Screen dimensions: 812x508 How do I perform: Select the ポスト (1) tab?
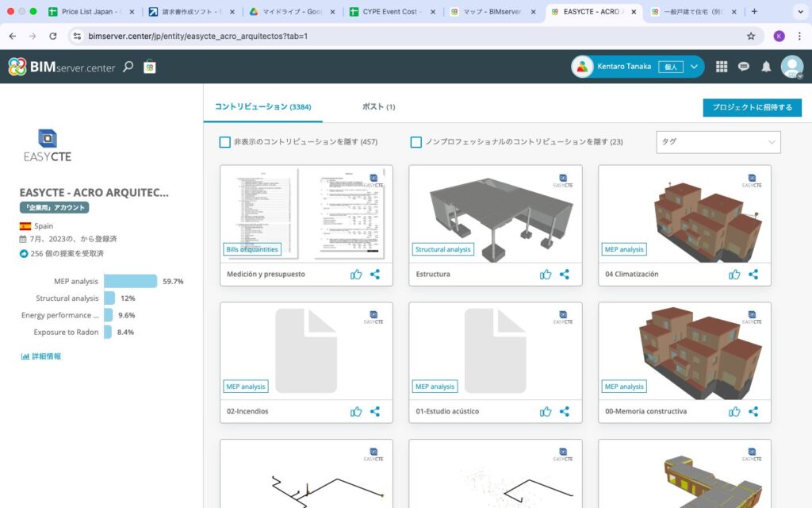click(378, 107)
